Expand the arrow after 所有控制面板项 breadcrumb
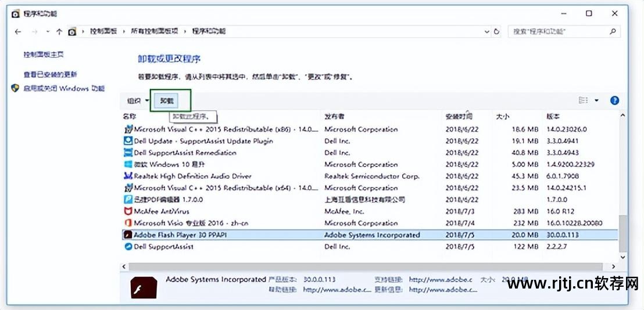Viewport: 644px width, 310px height. pos(185,31)
